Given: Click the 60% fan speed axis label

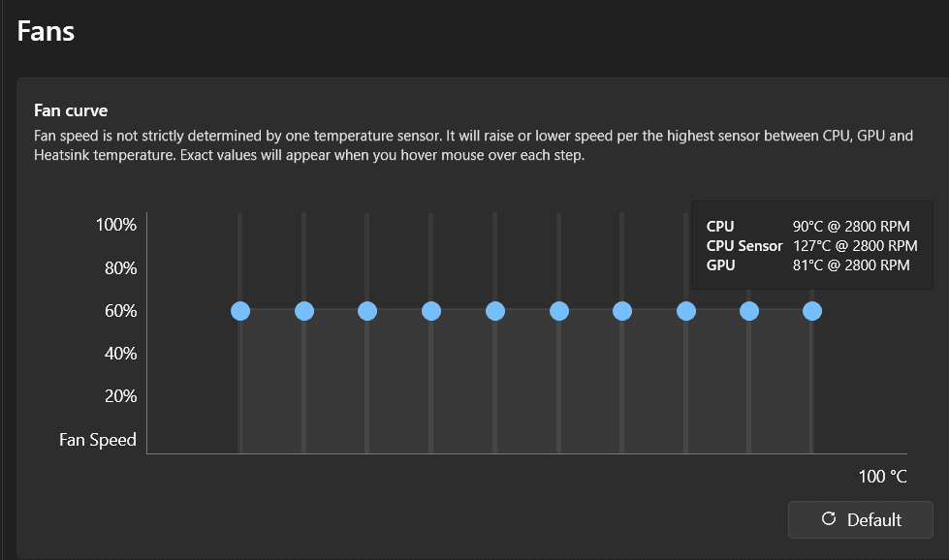Looking at the screenshot, I should pos(120,311).
